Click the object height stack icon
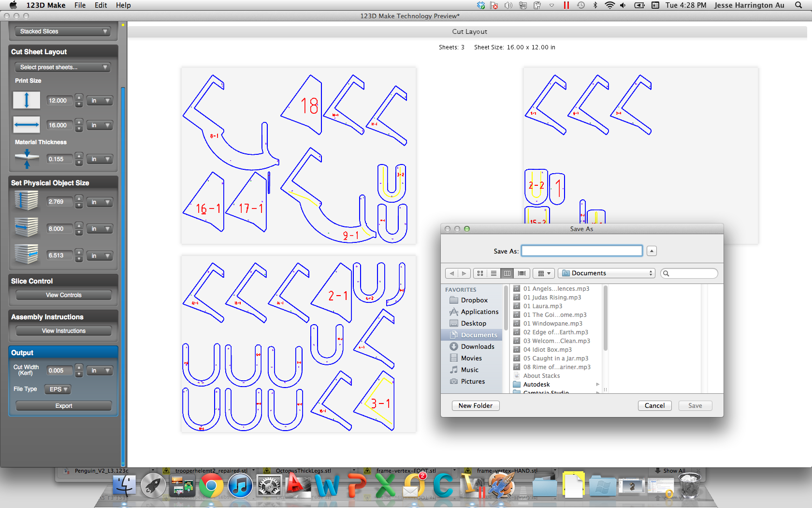Screen dimensions: 812x508 point(27,201)
